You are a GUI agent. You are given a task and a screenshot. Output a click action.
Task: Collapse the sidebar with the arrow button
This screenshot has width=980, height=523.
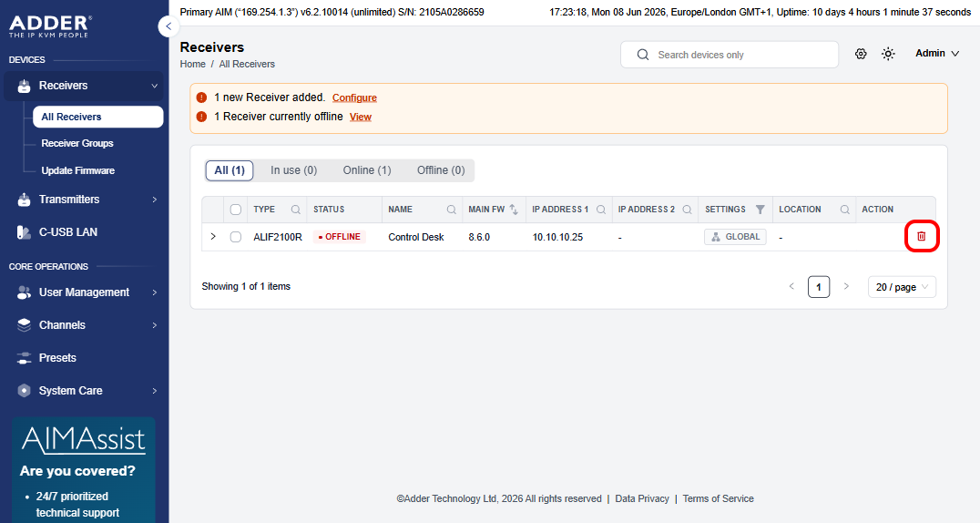click(168, 26)
